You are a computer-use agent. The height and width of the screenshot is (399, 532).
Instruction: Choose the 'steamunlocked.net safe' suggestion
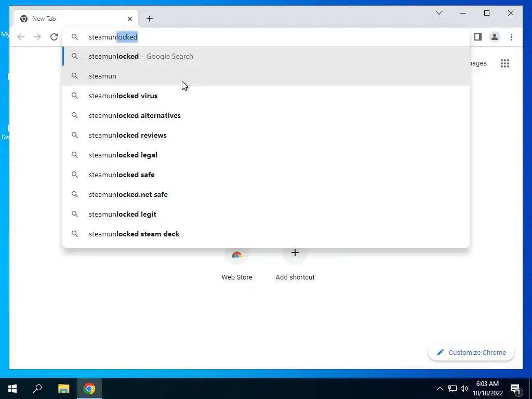[267, 194]
